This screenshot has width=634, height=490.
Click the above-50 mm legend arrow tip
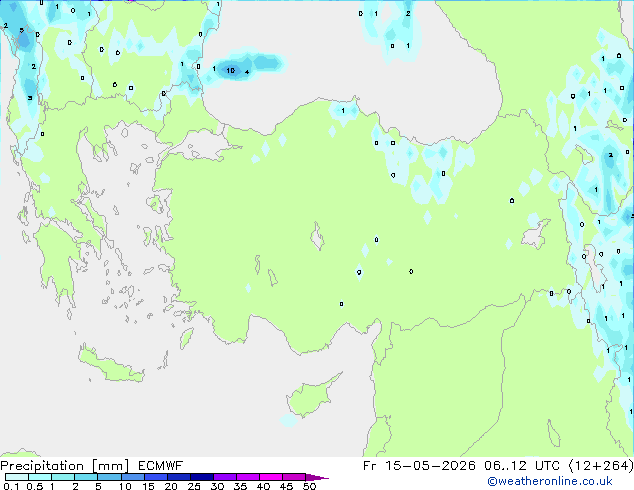[317, 478]
